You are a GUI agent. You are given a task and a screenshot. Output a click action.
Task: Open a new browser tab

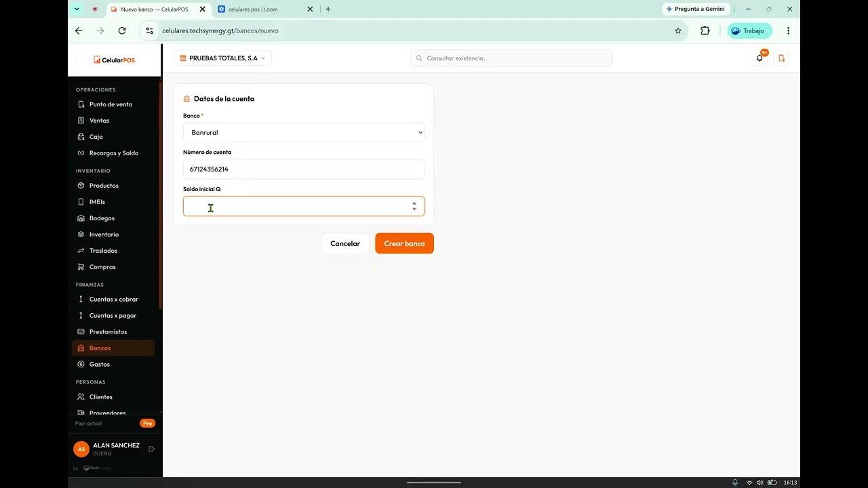pyautogui.click(x=328, y=9)
